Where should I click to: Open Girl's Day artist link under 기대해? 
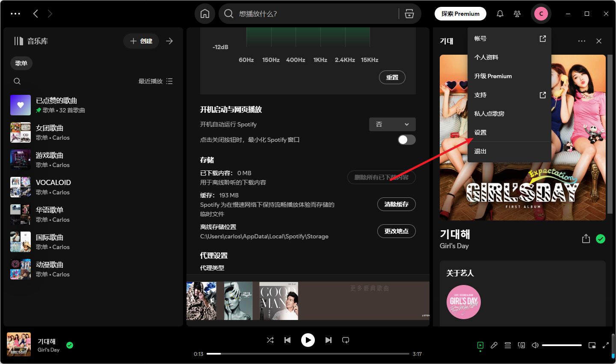point(454,246)
